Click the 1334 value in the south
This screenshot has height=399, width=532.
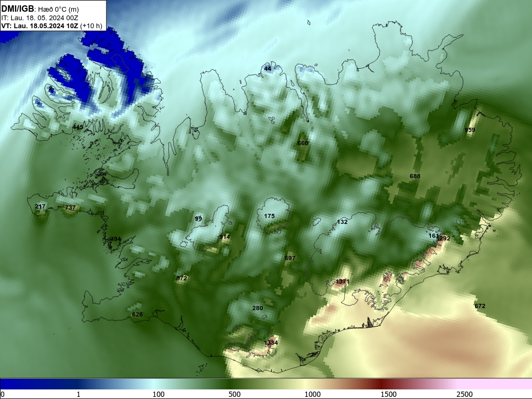click(x=271, y=343)
